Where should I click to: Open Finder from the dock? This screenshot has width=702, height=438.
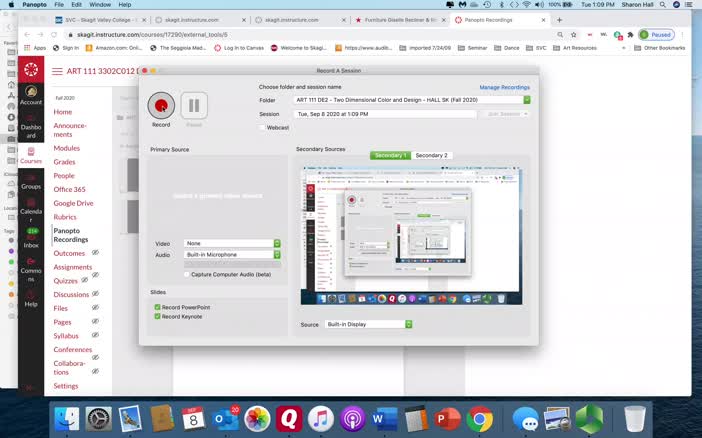pos(67,419)
